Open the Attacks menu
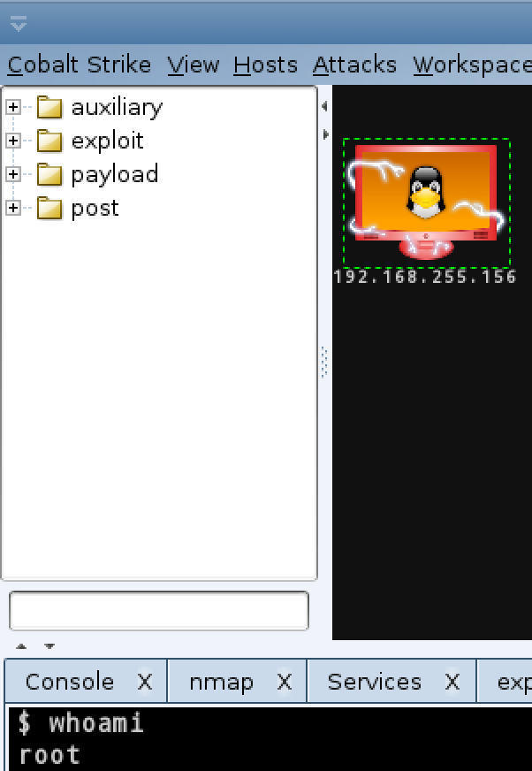Image resolution: width=532 pixels, height=771 pixels. pos(354,65)
